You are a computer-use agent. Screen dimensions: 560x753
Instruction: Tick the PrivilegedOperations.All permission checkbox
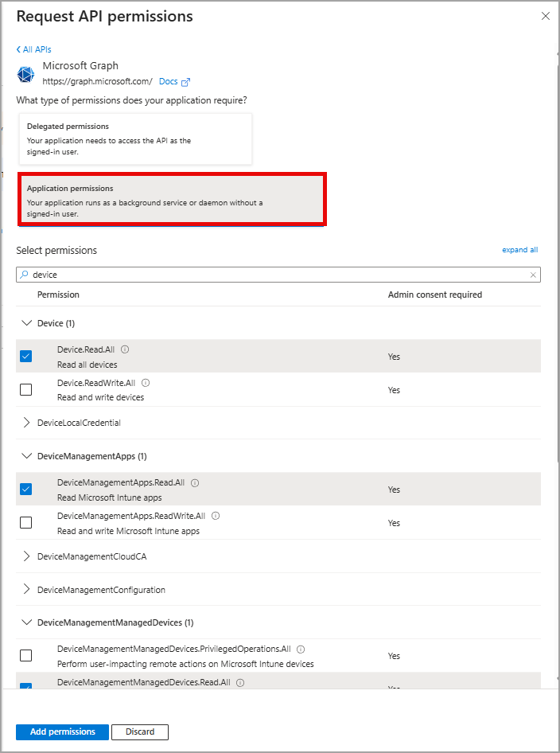point(25,655)
